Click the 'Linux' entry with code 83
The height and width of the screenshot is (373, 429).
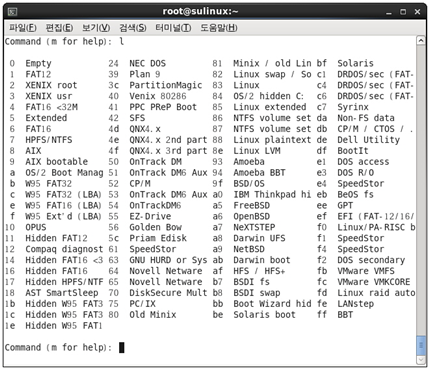click(246, 85)
